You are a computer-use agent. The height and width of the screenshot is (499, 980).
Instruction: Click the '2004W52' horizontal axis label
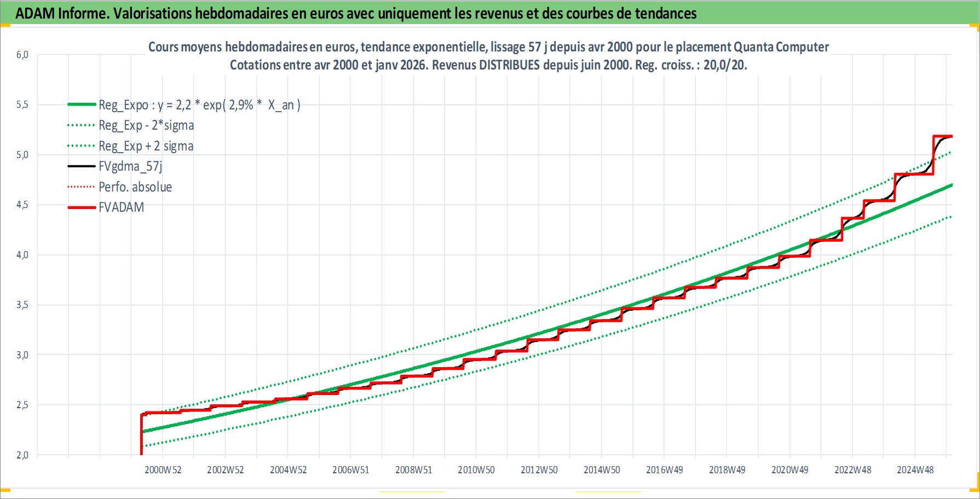(289, 470)
